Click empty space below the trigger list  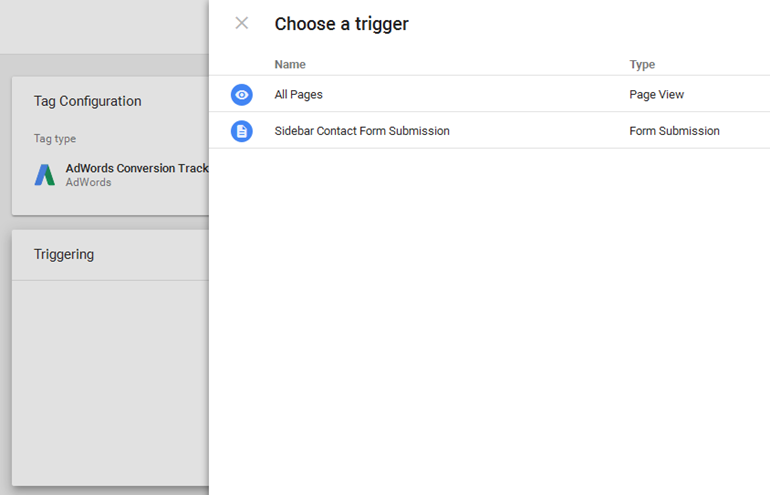pyautogui.click(x=490, y=320)
